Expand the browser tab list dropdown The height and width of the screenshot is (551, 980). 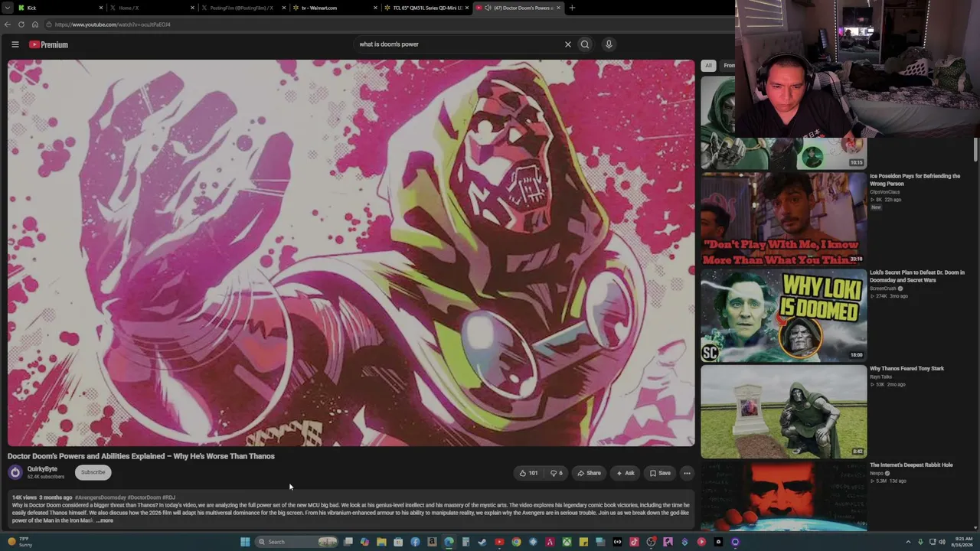coord(7,8)
